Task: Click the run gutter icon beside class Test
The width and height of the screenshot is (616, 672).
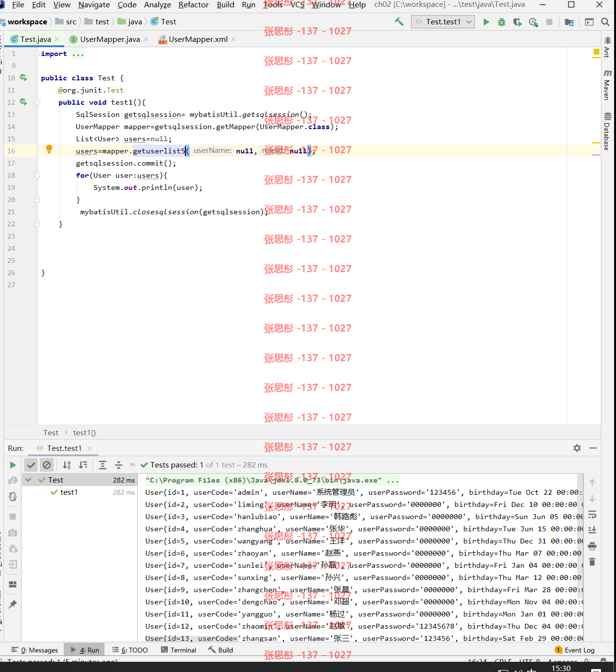Action: pyautogui.click(x=23, y=78)
